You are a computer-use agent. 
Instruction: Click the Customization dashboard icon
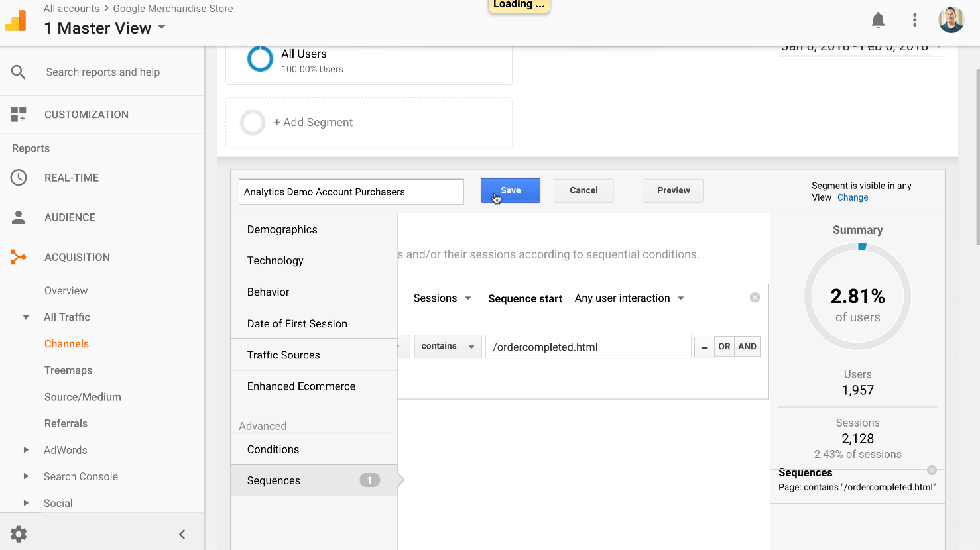19,114
